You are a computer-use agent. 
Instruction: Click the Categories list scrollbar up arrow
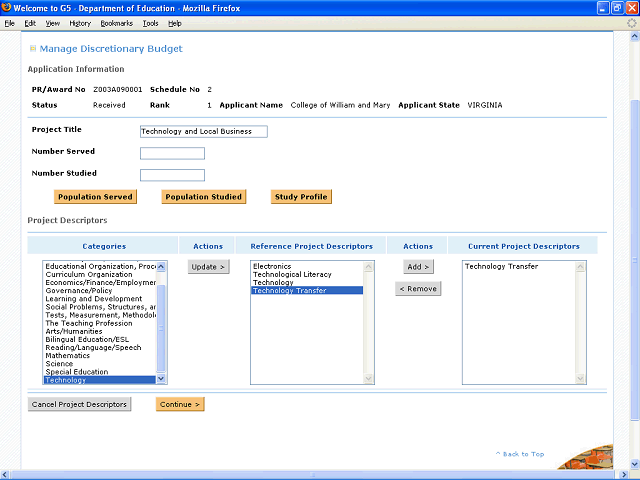click(x=162, y=266)
